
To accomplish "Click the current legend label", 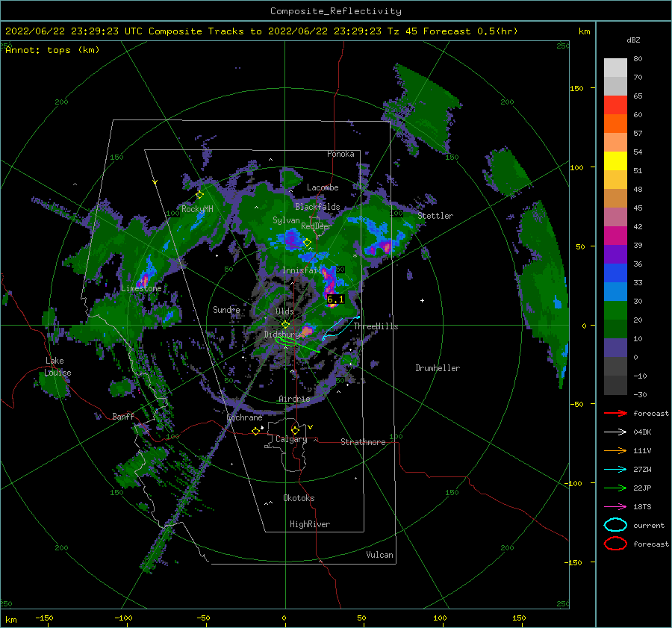I will (x=649, y=525).
